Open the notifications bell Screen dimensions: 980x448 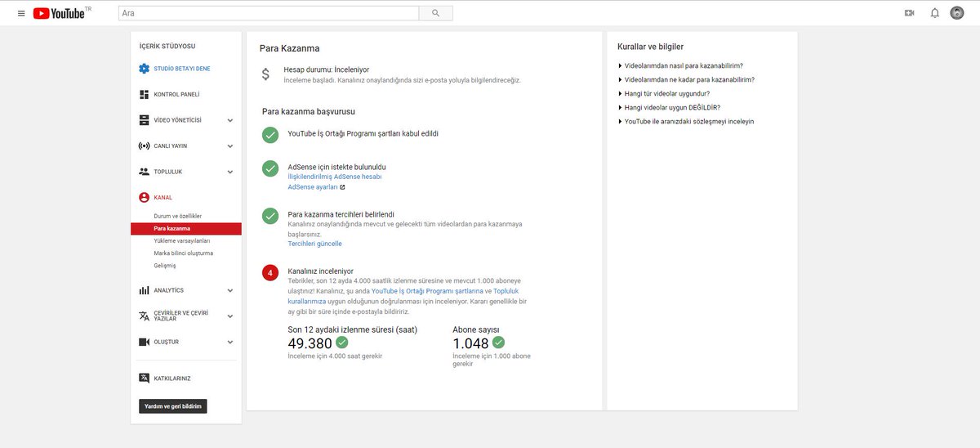coord(935,13)
